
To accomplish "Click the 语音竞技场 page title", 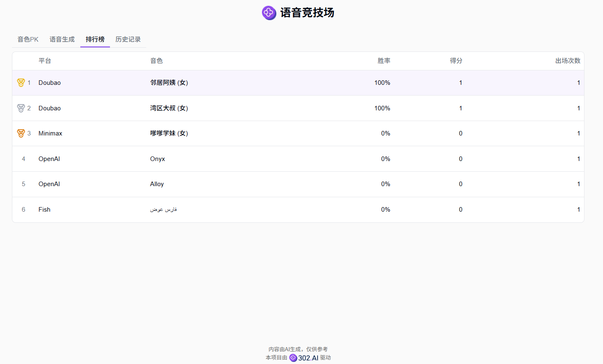I will [307, 13].
